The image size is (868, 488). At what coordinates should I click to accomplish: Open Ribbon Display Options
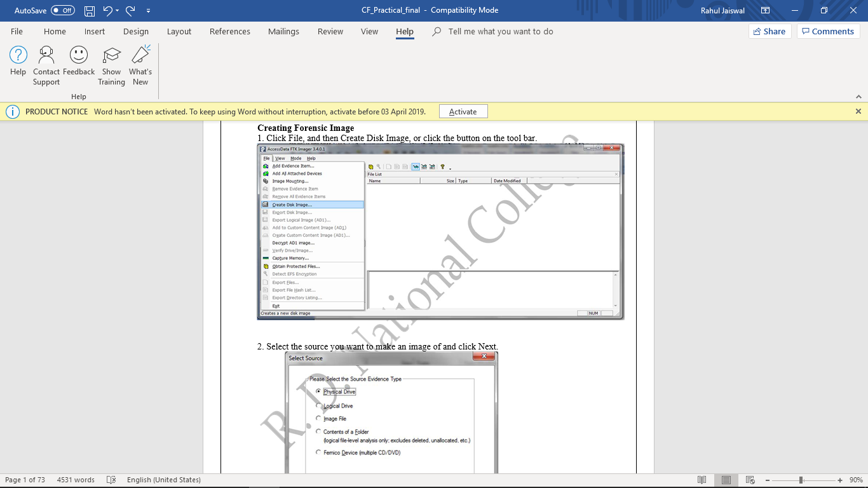coord(766,10)
